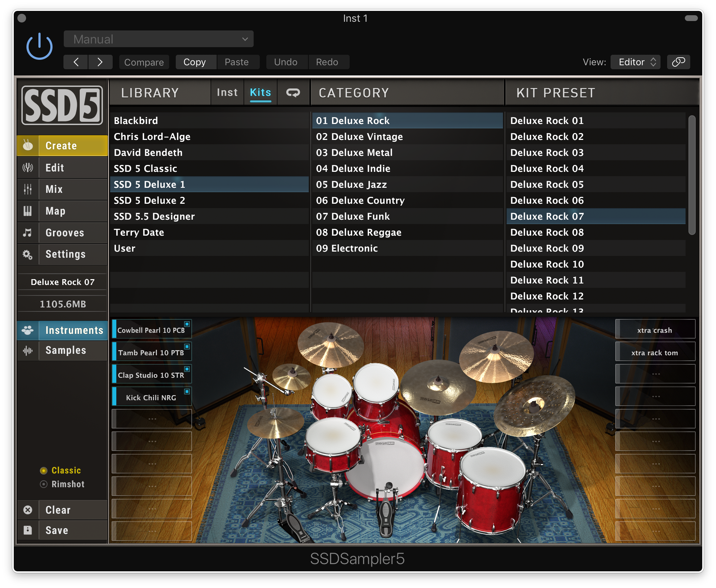
Task: Select the Rimshot radio option
Action: [43, 484]
